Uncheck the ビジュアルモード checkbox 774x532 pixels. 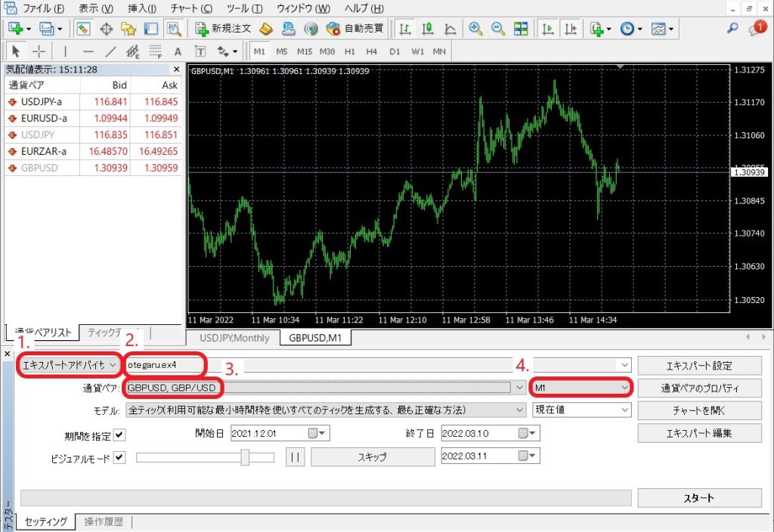pyautogui.click(x=119, y=458)
